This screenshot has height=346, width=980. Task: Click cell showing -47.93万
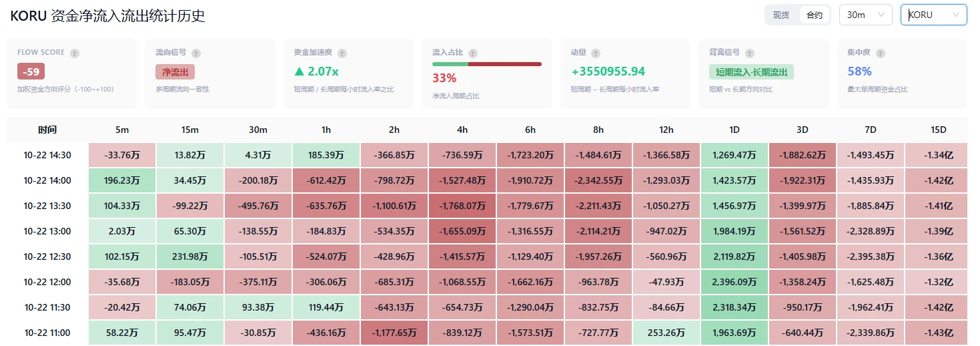coord(666,282)
